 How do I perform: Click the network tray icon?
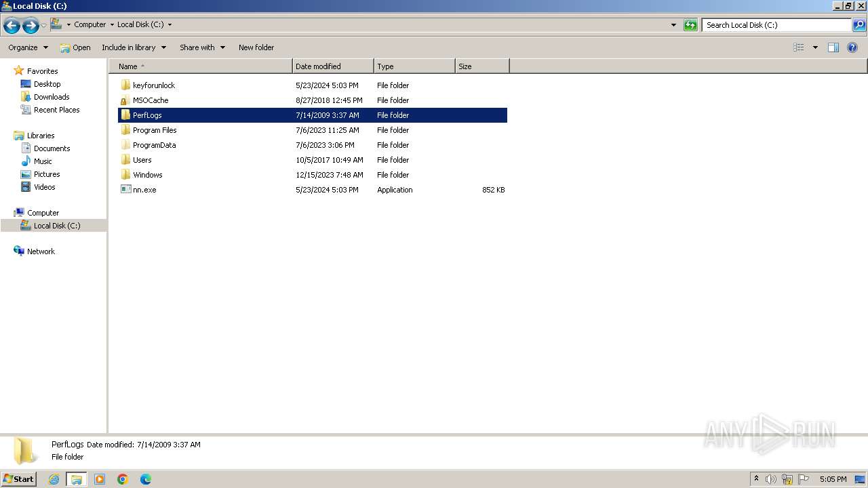[787, 479]
